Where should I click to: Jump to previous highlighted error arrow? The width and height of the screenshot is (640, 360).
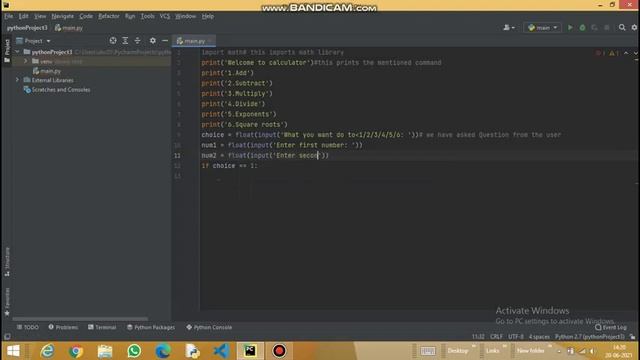(x=626, y=53)
